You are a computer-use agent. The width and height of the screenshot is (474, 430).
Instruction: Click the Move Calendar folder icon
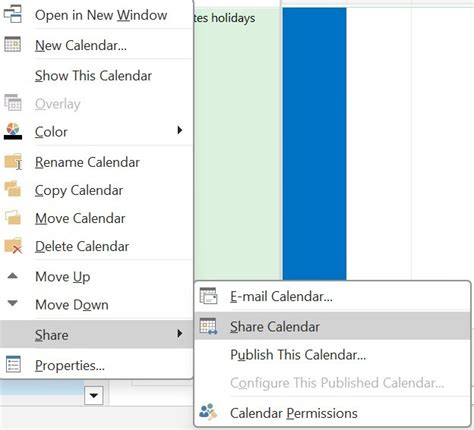point(13,217)
